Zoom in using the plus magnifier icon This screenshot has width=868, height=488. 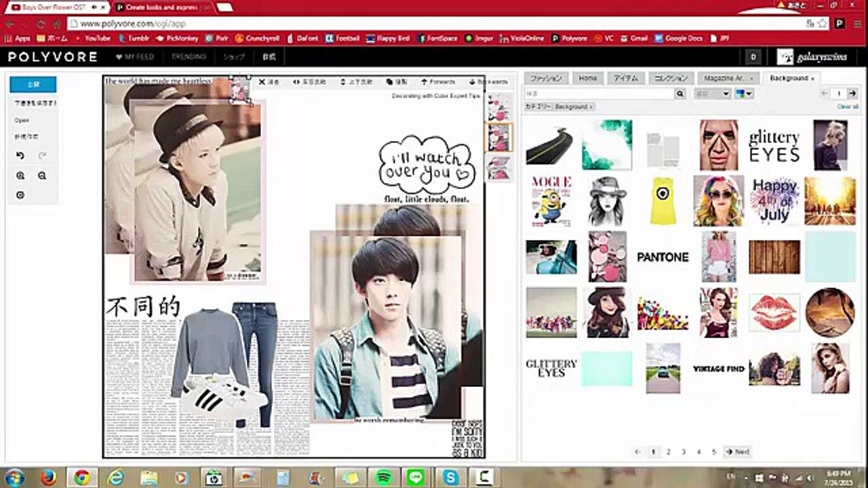(20, 176)
